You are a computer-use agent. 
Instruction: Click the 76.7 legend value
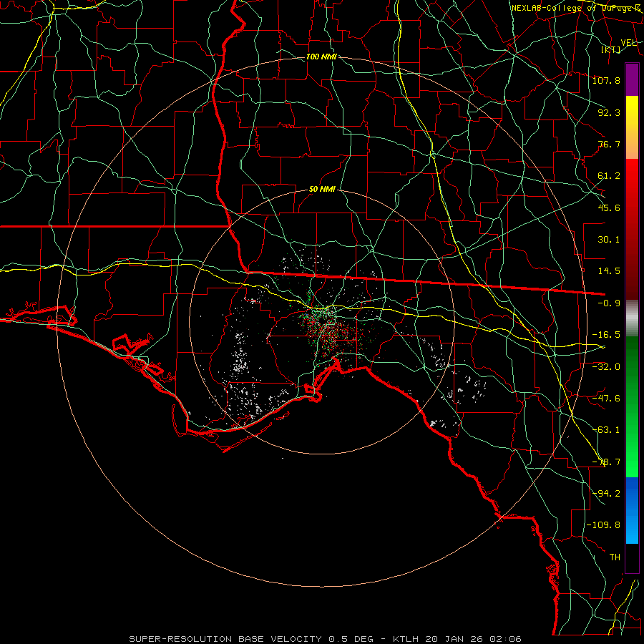point(609,144)
